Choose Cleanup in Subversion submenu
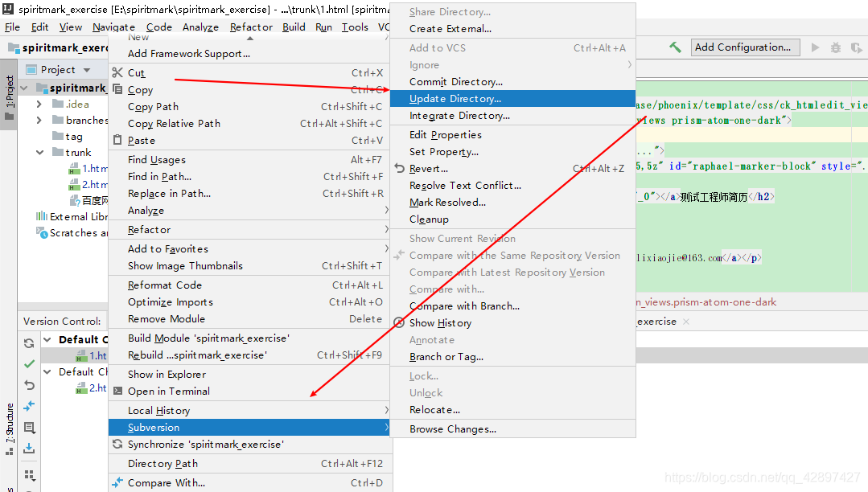This screenshot has width=868, height=492. tap(512, 219)
